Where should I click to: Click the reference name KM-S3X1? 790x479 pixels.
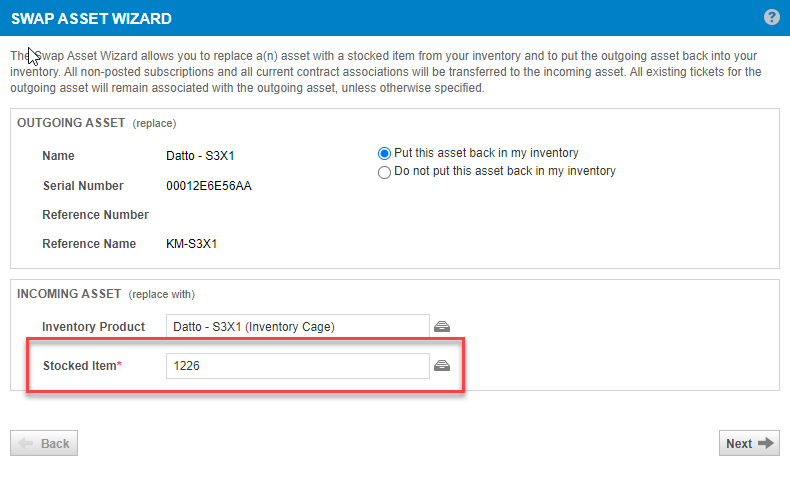point(191,244)
